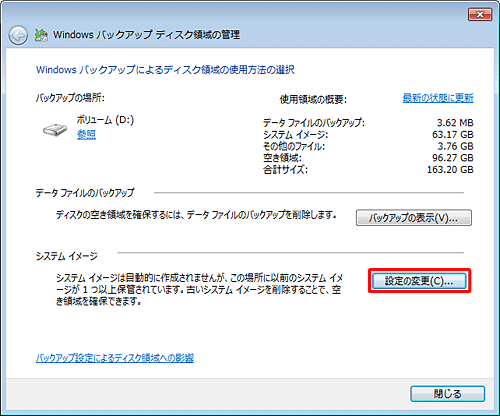500x416 pixels.
Task: Click 最新の状態に更新 refresh link
Action: [438, 98]
